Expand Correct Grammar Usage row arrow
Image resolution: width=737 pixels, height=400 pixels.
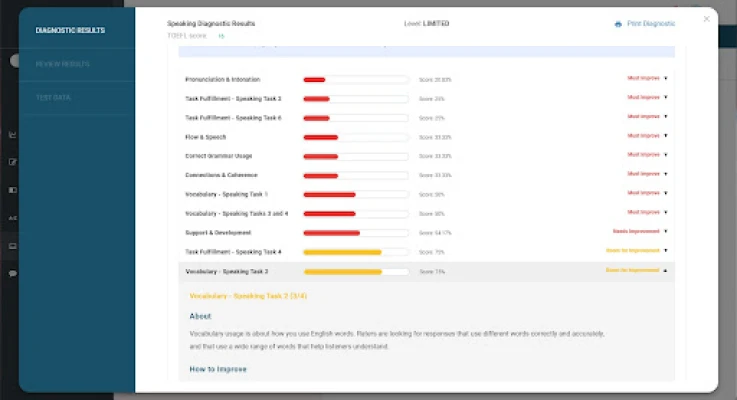point(665,155)
